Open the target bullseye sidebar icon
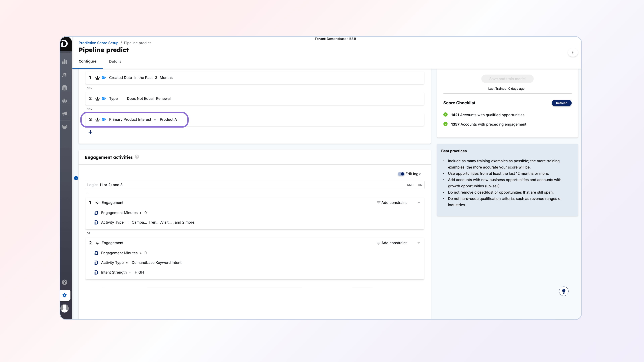 tap(65, 101)
